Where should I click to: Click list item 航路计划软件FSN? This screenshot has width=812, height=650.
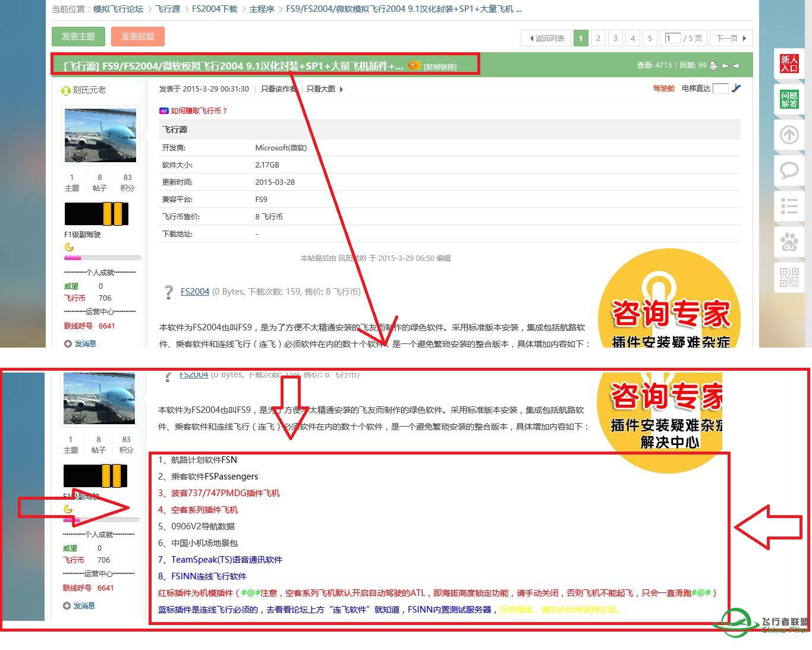coord(204,460)
